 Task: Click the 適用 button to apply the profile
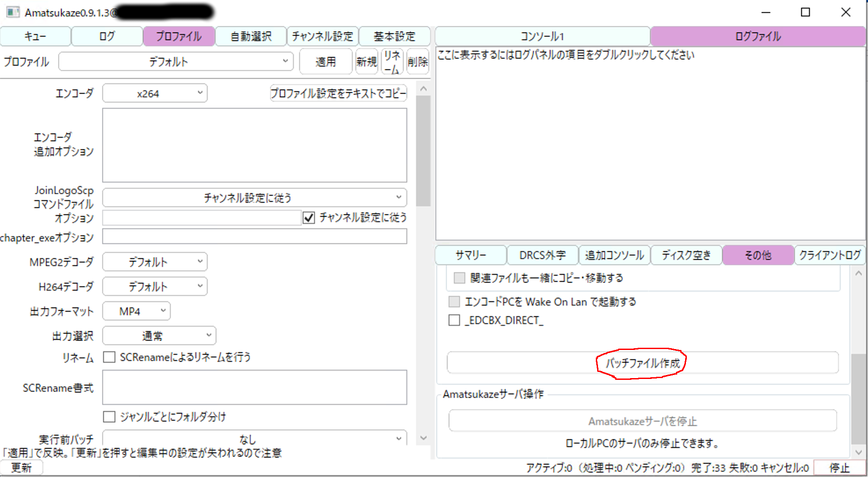[x=325, y=62]
